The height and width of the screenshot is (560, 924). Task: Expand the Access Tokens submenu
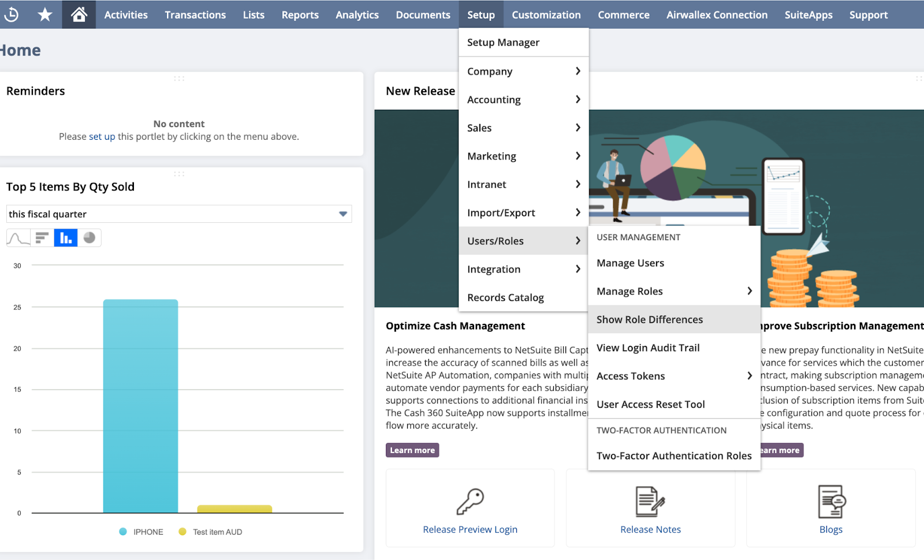(749, 376)
